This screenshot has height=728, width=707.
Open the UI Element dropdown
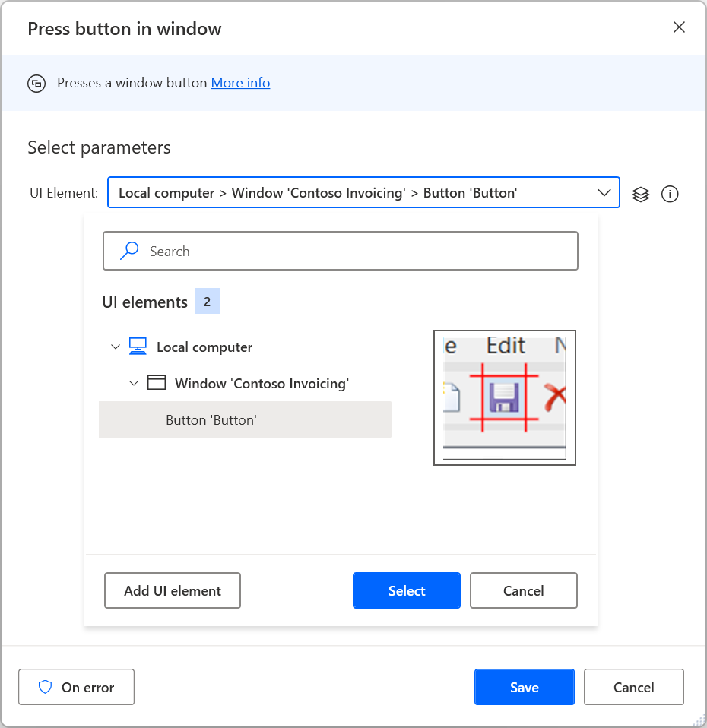604,192
